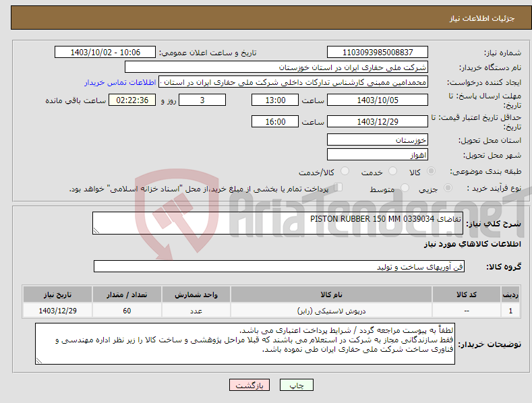532x403 pixels.
Task: Click the PISTON RUBBER 150 MM description box
Action: 278,223
